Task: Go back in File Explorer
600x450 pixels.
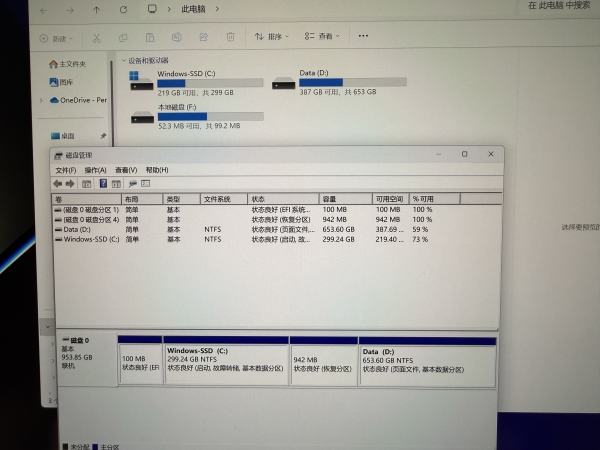Action: pyautogui.click(x=44, y=10)
